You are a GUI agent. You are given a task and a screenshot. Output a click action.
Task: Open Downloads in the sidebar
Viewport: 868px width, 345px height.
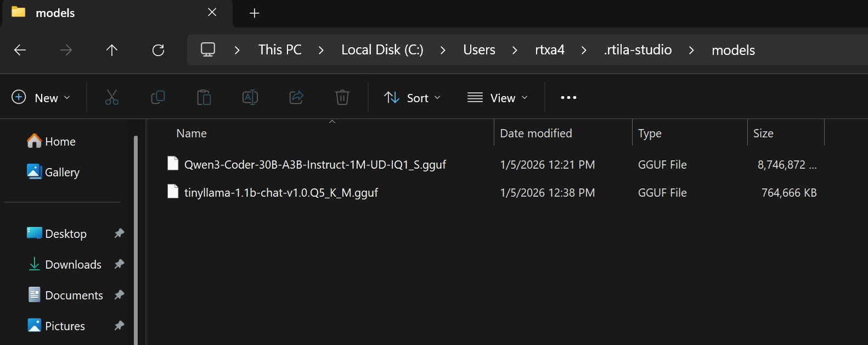tap(73, 265)
